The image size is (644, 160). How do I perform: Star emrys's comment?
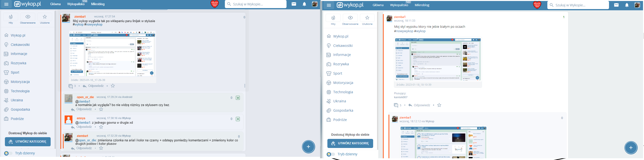101,127
